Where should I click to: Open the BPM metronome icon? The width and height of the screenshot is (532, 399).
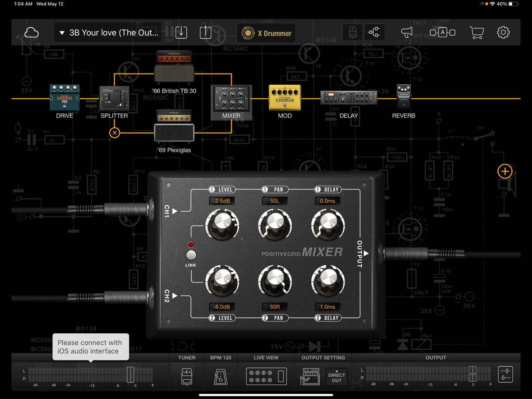pos(221,376)
